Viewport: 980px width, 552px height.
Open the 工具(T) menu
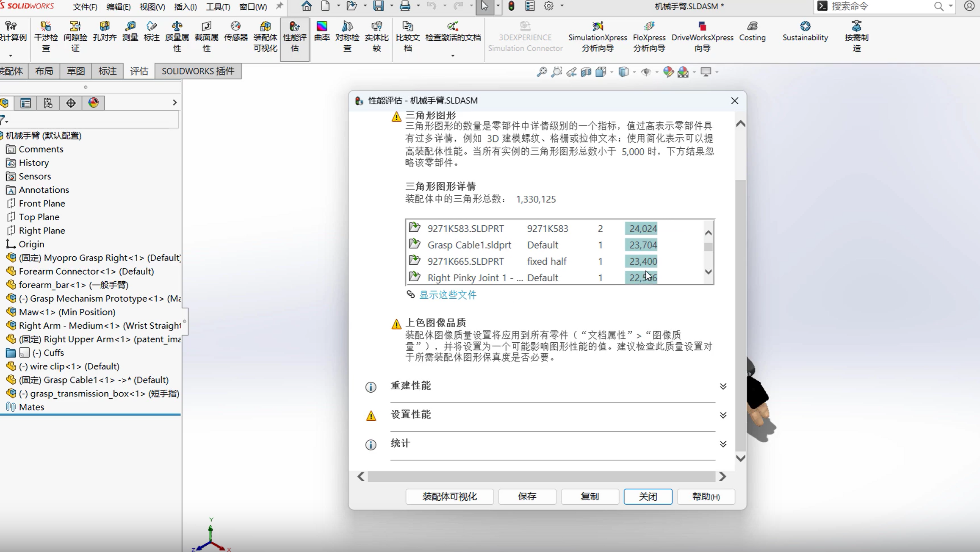tap(218, 7)
